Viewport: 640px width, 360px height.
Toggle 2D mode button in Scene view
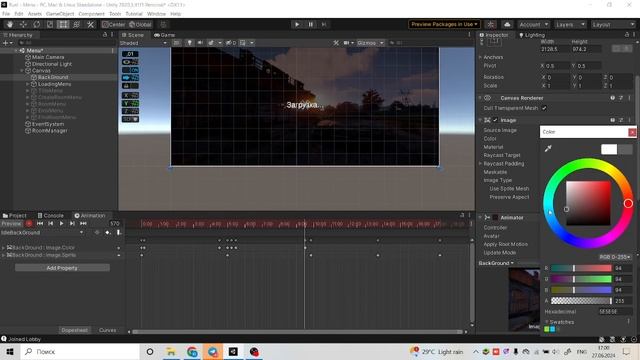pyautogui.click(x=177, y=42)
